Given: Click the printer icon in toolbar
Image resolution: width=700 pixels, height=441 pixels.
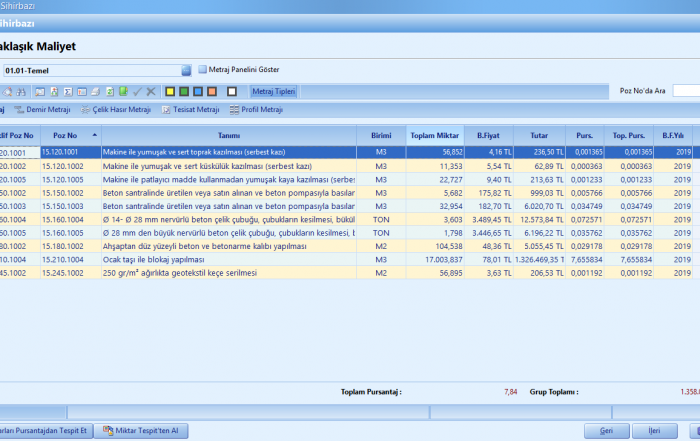Looking at the screenshot, I should [x=95, y=91].
